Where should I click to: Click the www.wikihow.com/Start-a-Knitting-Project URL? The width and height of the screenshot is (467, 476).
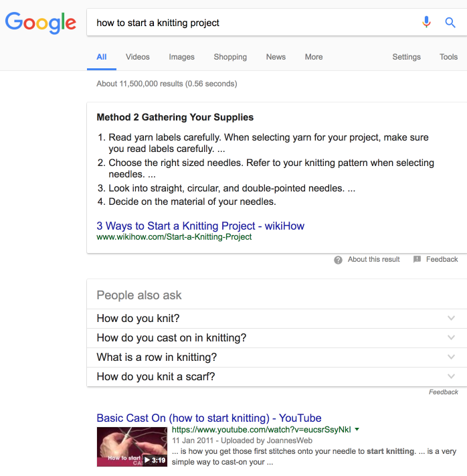point(174,237)
